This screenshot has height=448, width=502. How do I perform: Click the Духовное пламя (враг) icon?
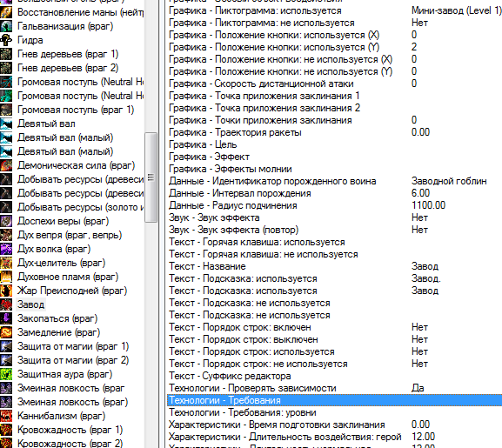click(6, 277)
